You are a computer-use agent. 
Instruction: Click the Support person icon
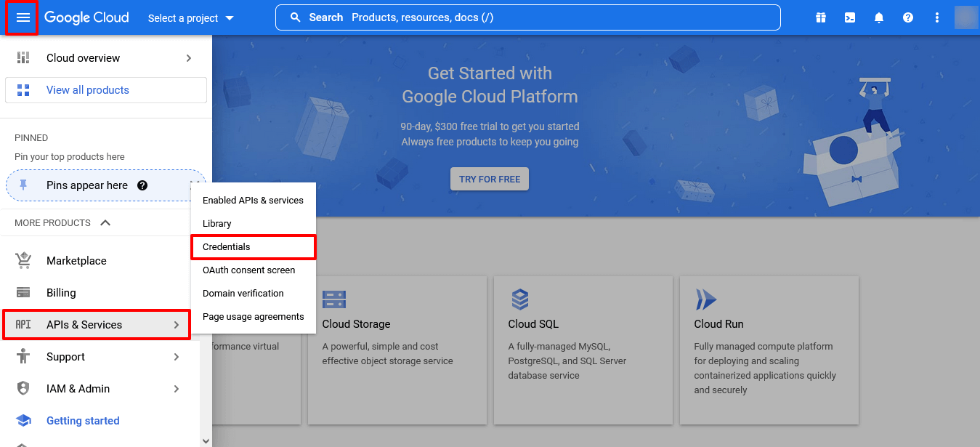pyautogui.click(x=23, y=357)
